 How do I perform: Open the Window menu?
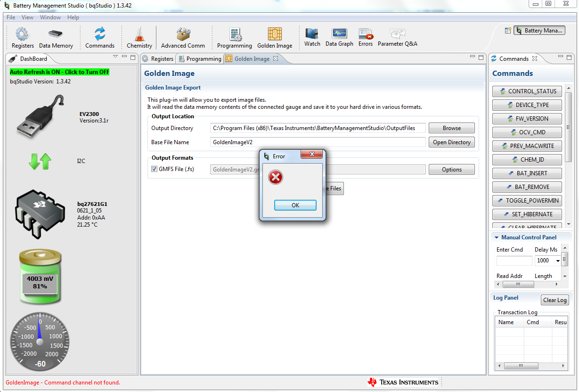(x=50, y=17)
